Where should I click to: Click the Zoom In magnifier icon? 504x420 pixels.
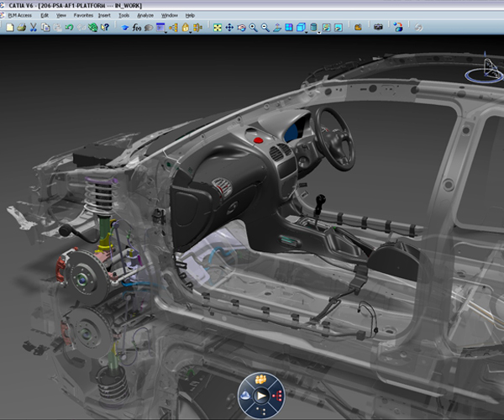coord(253,28)
